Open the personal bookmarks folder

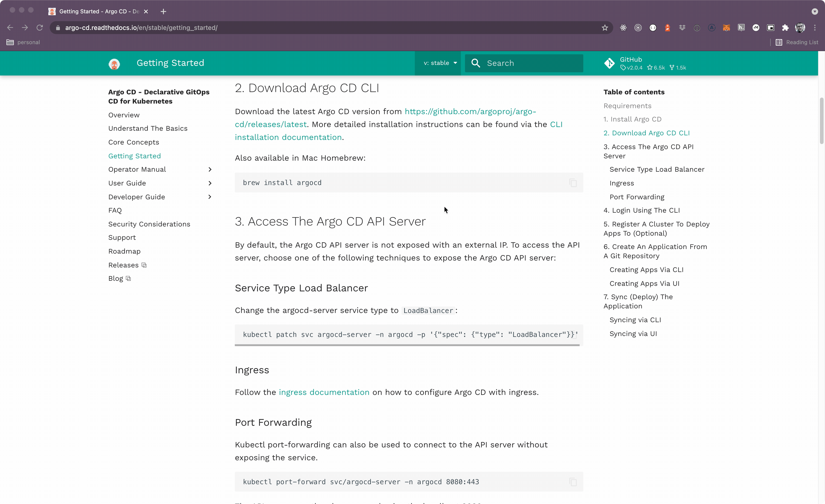[23, 42]
